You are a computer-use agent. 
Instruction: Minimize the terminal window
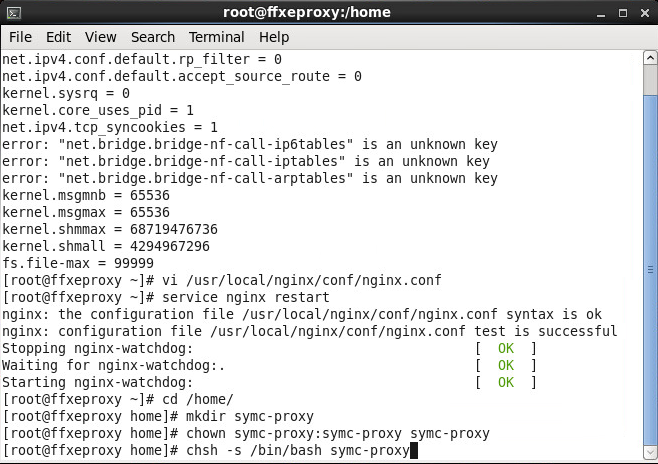point(599,13)
